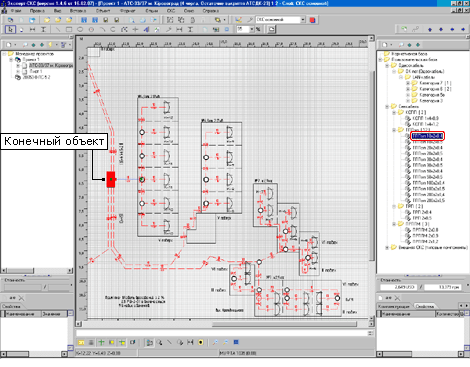Open the Справка menu
This screenshot has width=470, height=367.
(211, 11)
